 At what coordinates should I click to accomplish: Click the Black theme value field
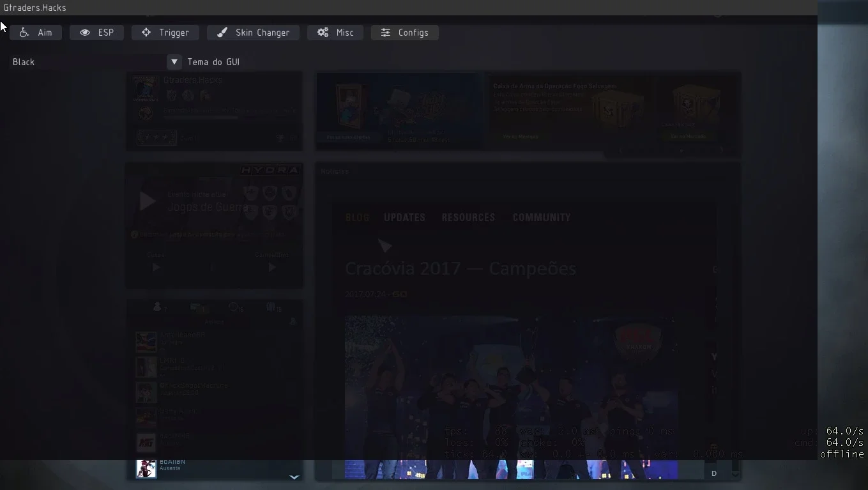pos(88,62)
